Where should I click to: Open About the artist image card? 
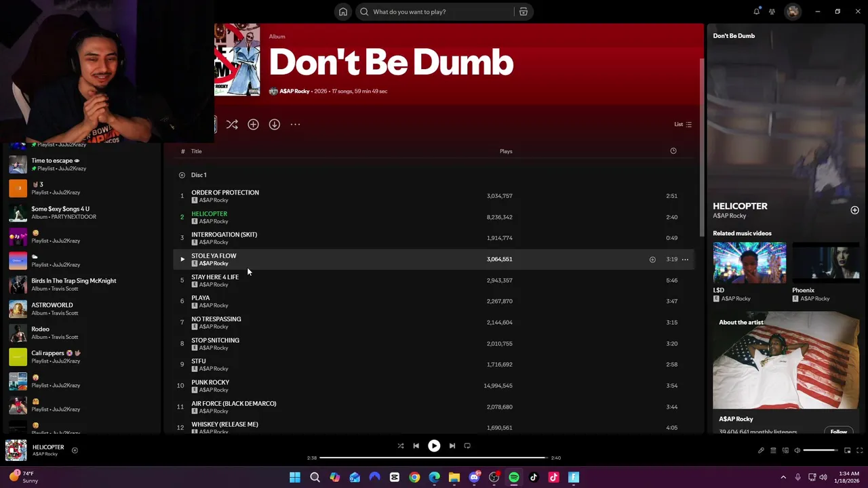pyautogui.click(x=786, y=361)
